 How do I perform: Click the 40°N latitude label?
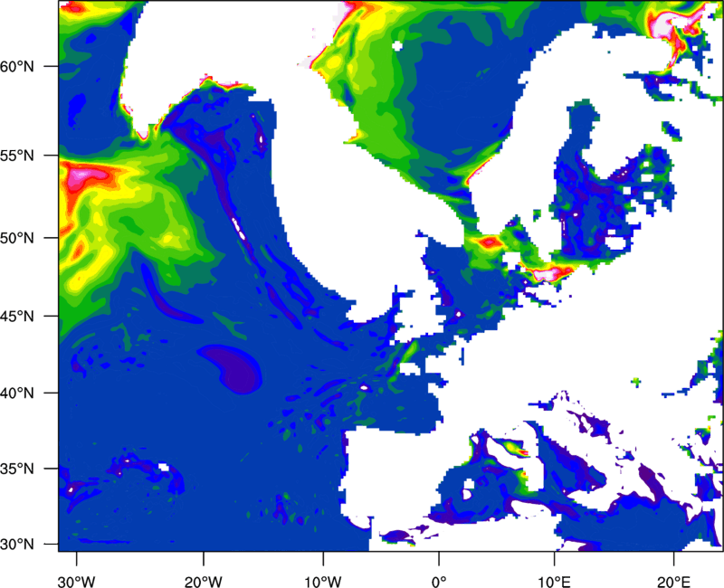point(17,394)
